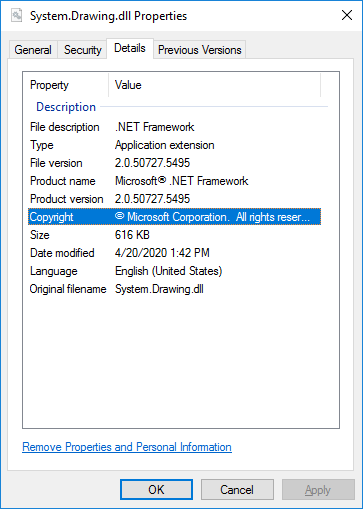Click the 'English (United States)' value
The height and width of the screenshot is (509, 363).
tap(169, 271)
